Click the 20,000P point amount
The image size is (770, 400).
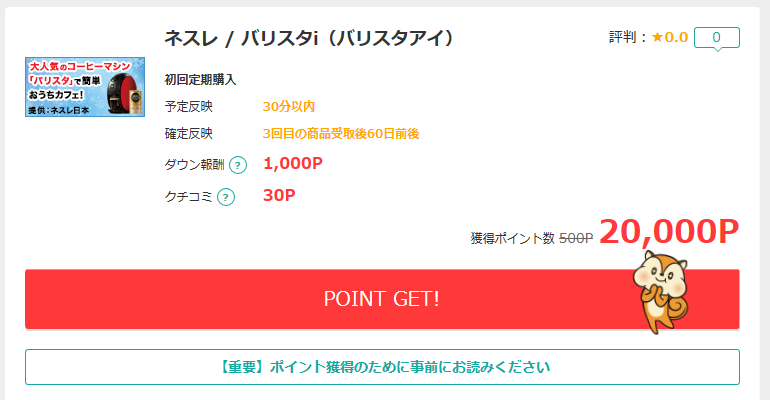669,231
